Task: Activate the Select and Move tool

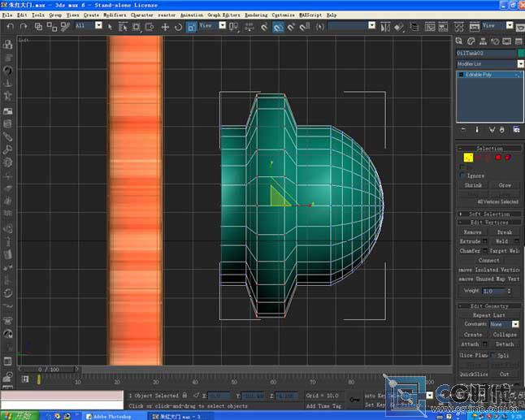Action: (165, 27)
